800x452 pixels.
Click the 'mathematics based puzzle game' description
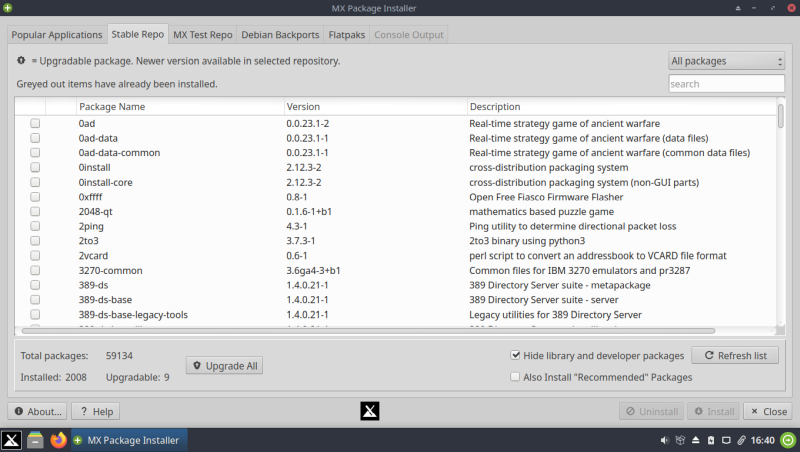point(541,212)
